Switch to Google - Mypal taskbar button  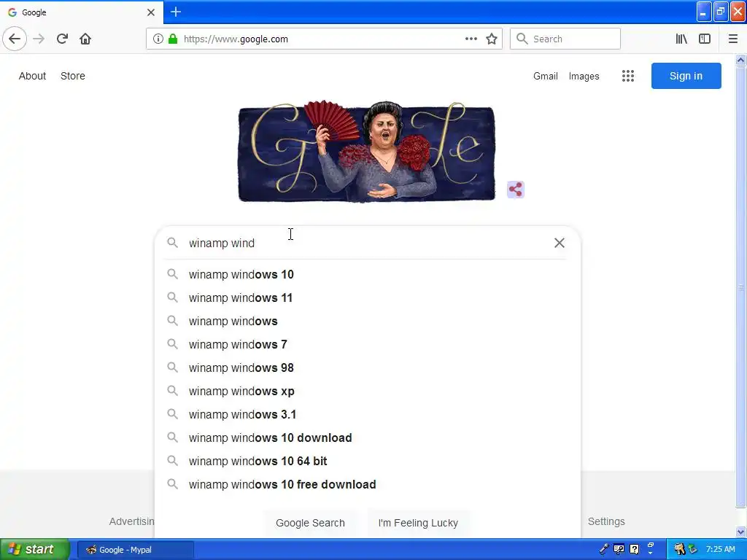tap(135, 550)
